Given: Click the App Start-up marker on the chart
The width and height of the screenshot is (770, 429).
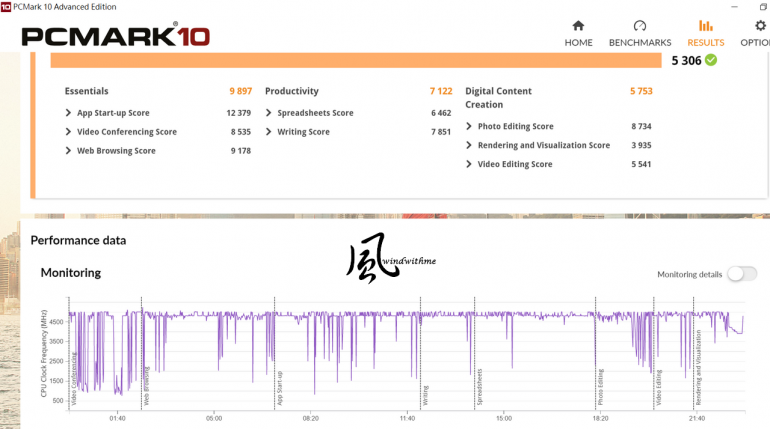Looking at the screenshot, I should pyautogui.click(x=279, y=388).
